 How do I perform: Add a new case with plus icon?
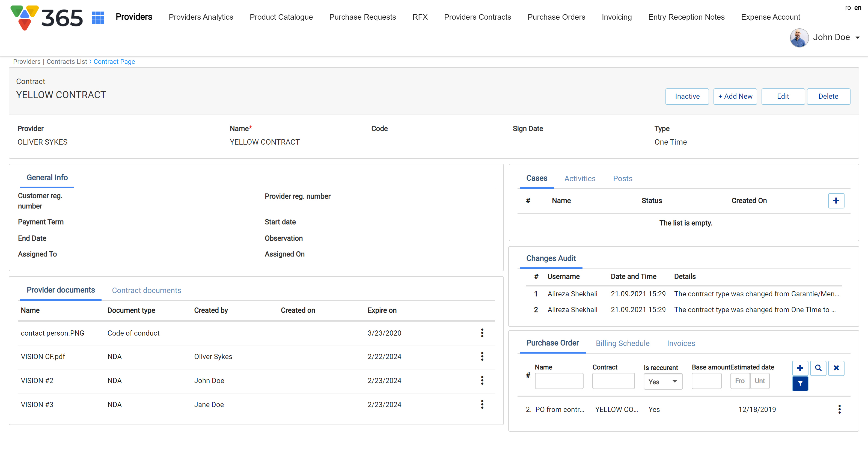836,201
